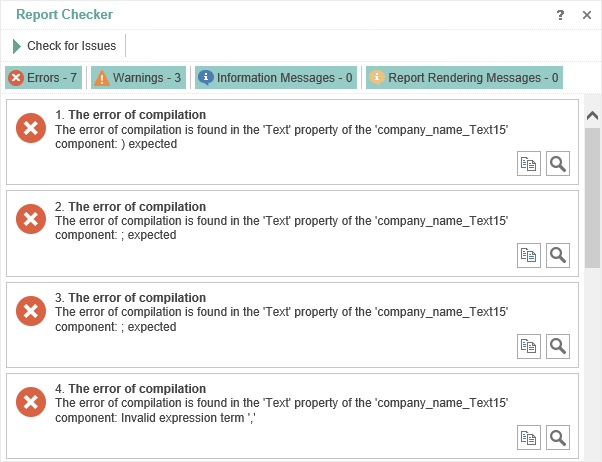Viewport: 602px width, 462px height.
Task: Click the copy icon for error 1
Action: click(528, 165)
